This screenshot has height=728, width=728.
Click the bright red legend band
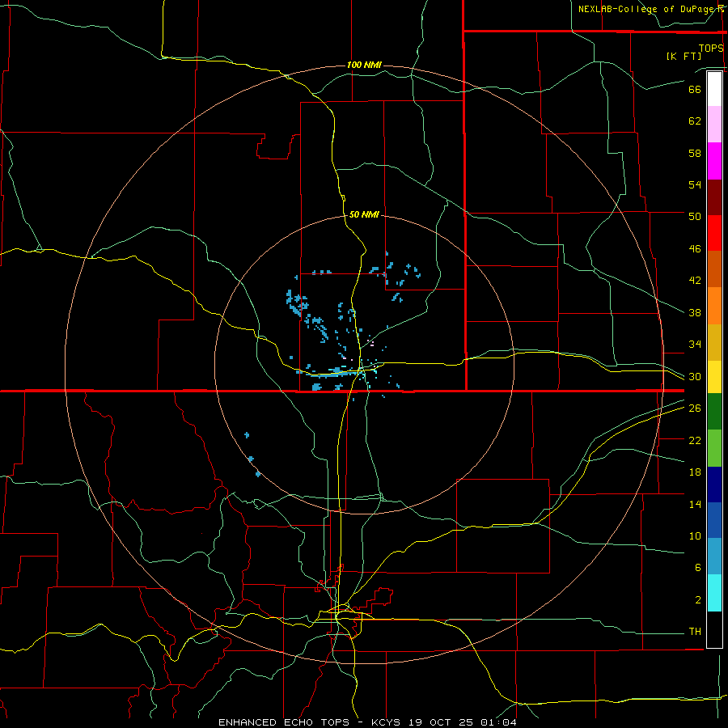click(714, 233)
